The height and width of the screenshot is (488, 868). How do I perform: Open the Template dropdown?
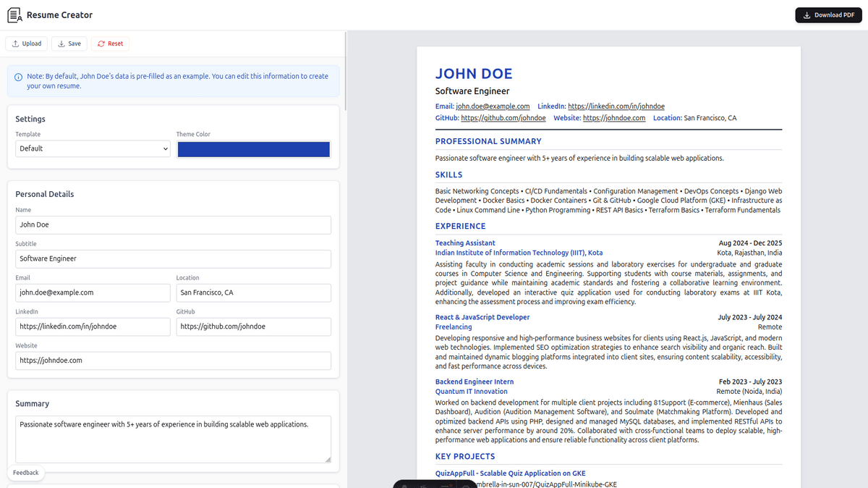(x=93, y=148)
